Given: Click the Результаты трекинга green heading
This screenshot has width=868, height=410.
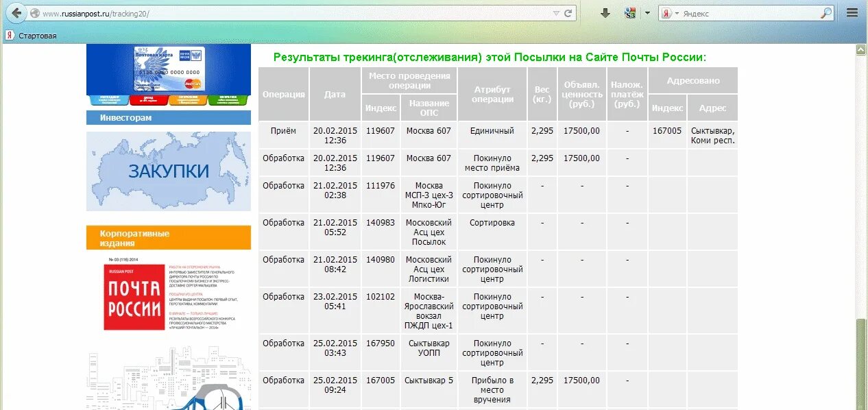Looking at the screenshot, I should [490, 57].
